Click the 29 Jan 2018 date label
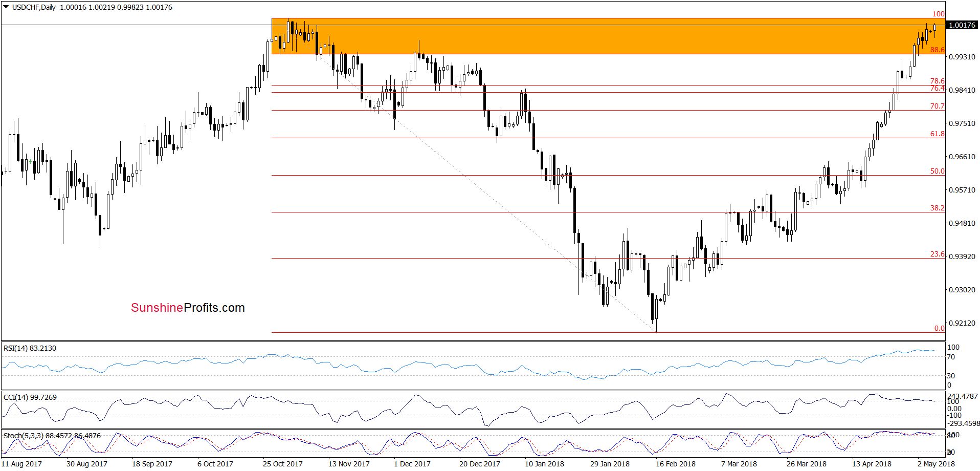Image resolution: width=980 pixels, height=471 pixels. 610,464
